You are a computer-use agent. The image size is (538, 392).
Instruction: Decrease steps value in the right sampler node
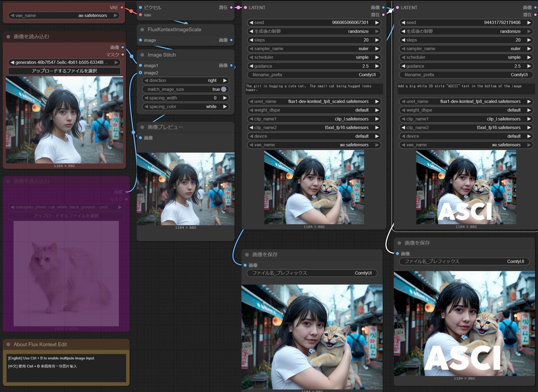403,40
